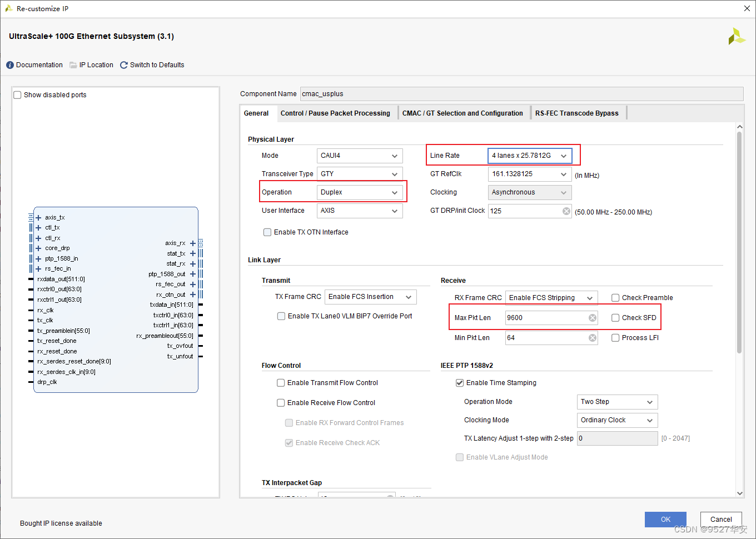756x539 pixels.
Task: Expand the rx_otn_out port plus icon
Action: [x=193, y=295]
